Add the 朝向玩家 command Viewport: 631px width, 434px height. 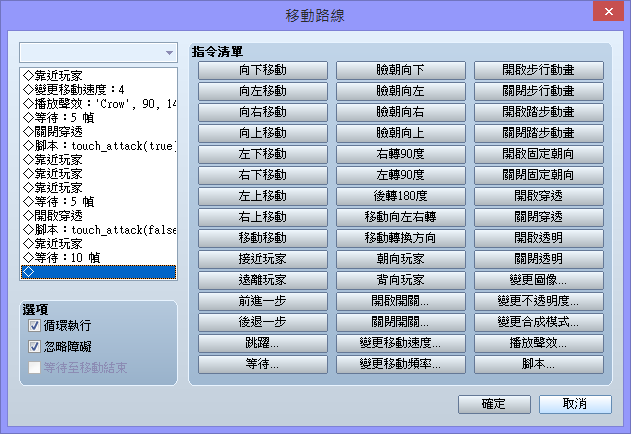click(x=400, y=259)
